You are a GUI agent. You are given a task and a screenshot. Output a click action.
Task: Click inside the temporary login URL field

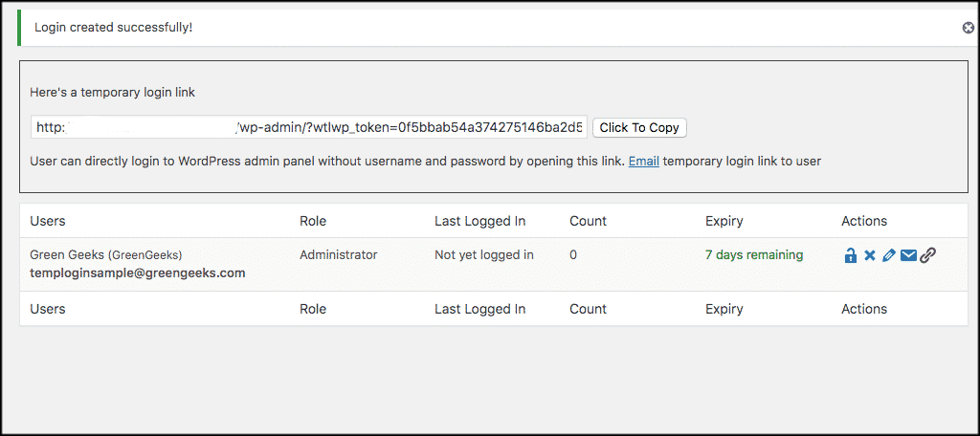coord(308,127)
